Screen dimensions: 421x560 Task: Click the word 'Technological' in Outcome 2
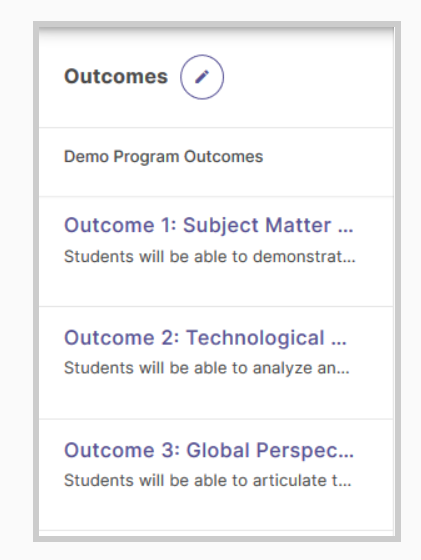(256, 338)
